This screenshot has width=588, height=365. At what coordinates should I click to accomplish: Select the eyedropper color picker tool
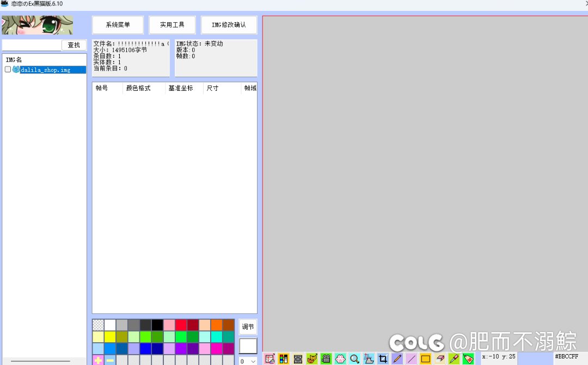pos(454,359)
